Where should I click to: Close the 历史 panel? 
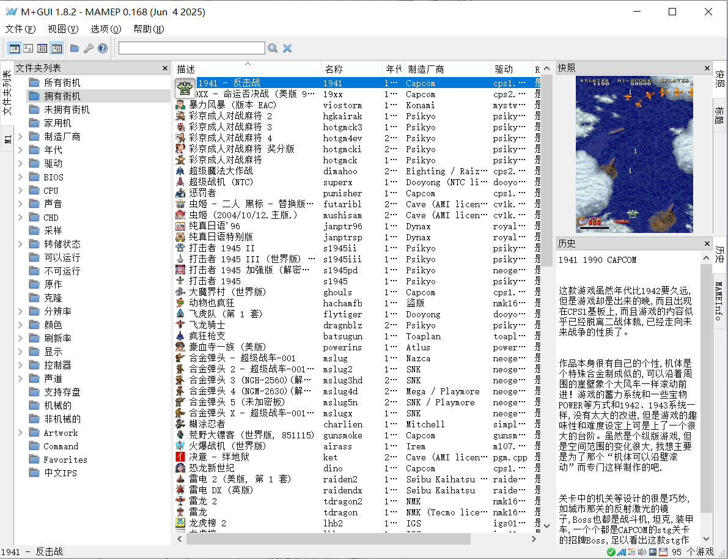tap(707, 243)
